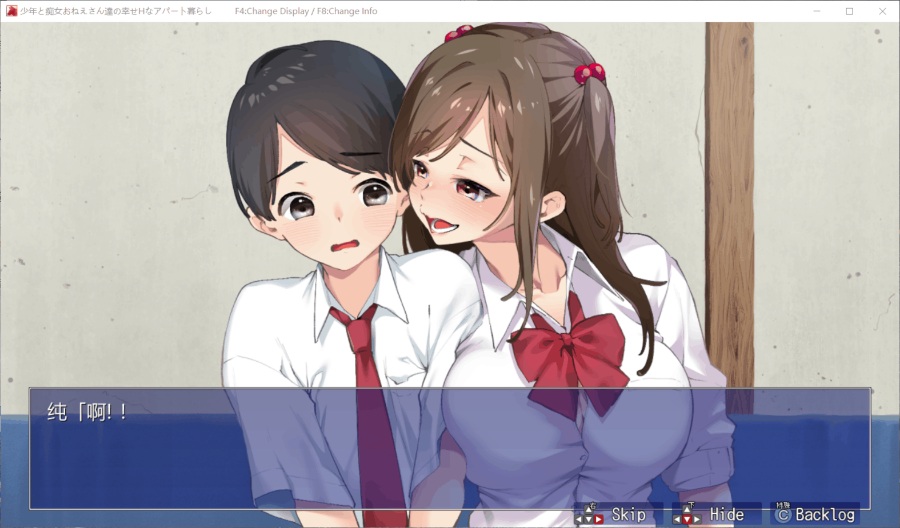Screen dimensions: 900x528
Task: Click the dialogue text box to advance
Action: point(450,449)
